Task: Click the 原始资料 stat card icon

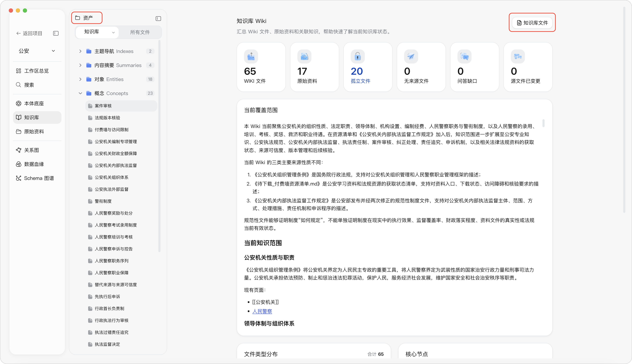Action: coord(304,56)
